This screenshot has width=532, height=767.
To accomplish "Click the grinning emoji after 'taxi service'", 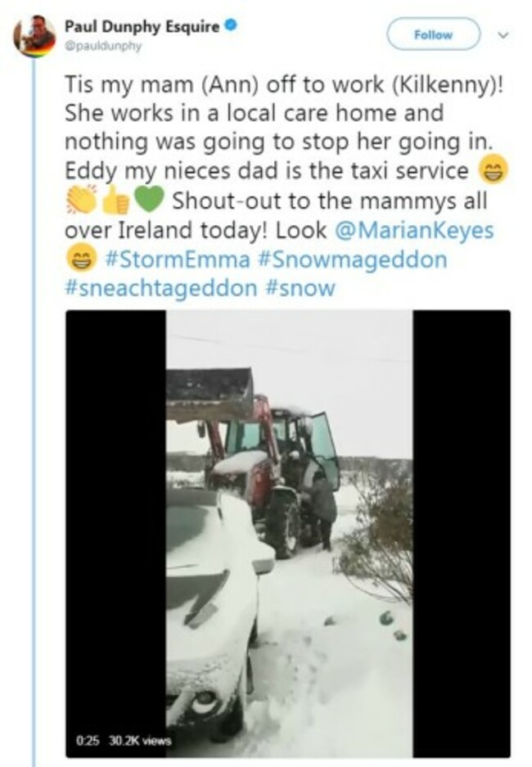I will [493, 169].
